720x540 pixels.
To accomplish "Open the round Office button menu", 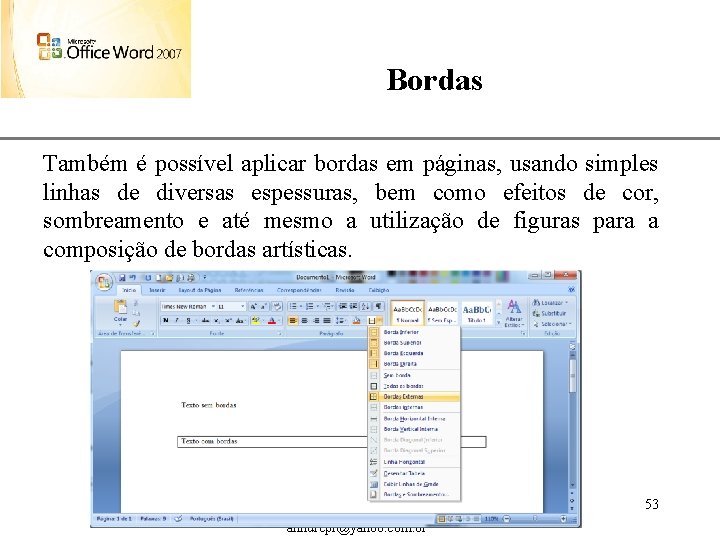I will [104, 282].
